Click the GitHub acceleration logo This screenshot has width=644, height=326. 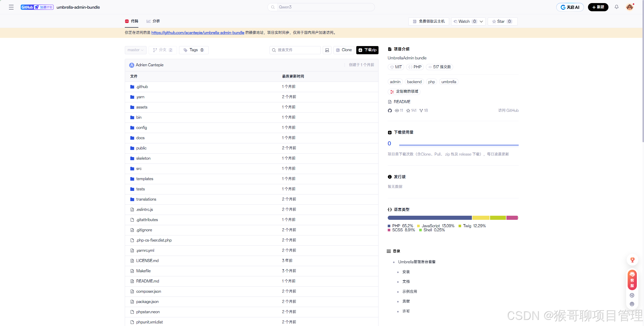[x=37, y=7]
